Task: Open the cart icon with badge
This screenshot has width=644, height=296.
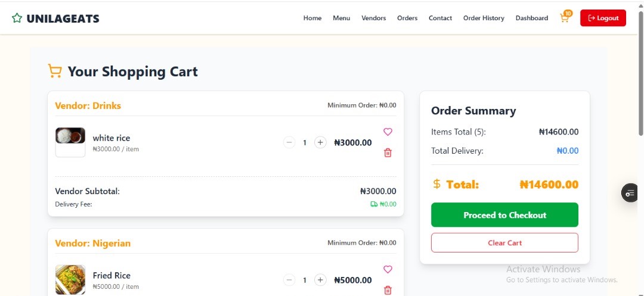Action: [x=564, y=18]
